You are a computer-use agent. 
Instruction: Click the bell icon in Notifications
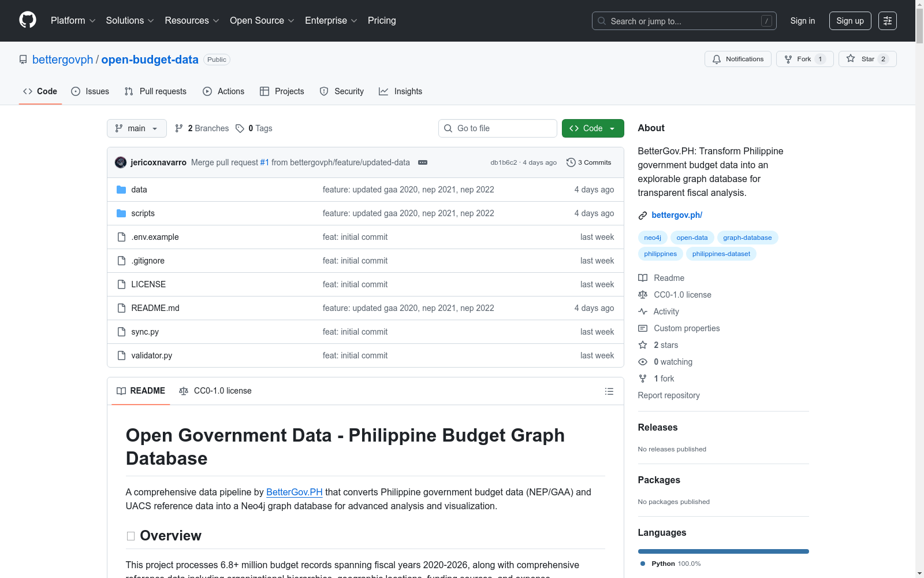717,59
